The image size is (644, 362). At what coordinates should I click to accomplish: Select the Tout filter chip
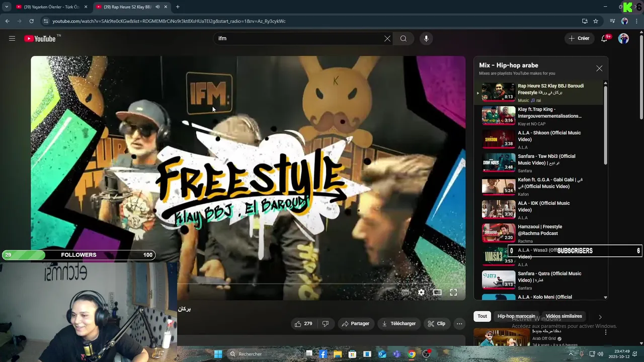[482, 316]
